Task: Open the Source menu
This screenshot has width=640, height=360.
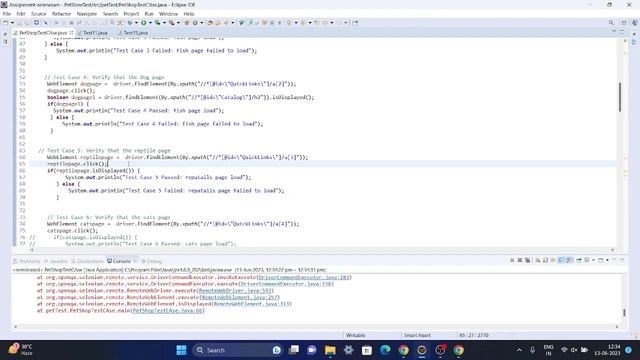Action: [39, 13]
